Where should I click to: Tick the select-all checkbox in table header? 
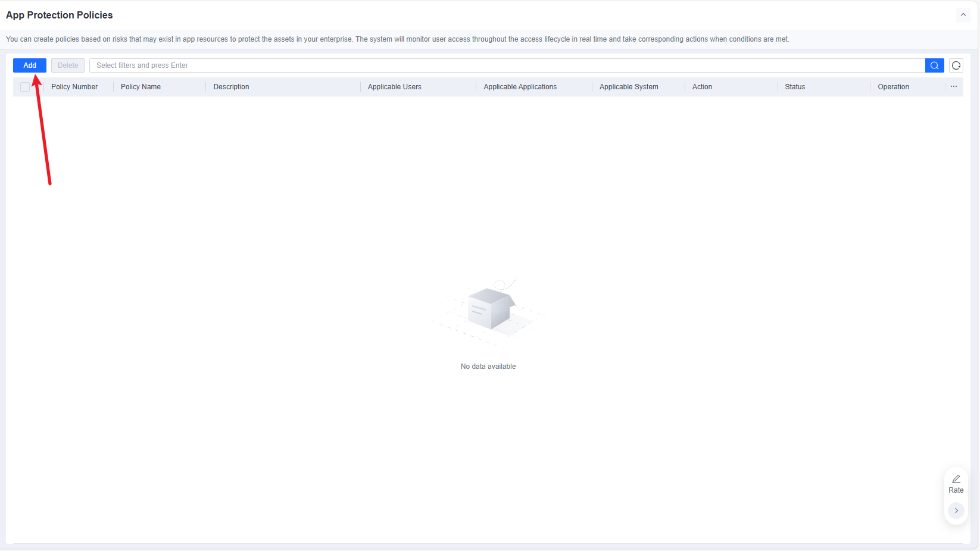tap(25, 87)
